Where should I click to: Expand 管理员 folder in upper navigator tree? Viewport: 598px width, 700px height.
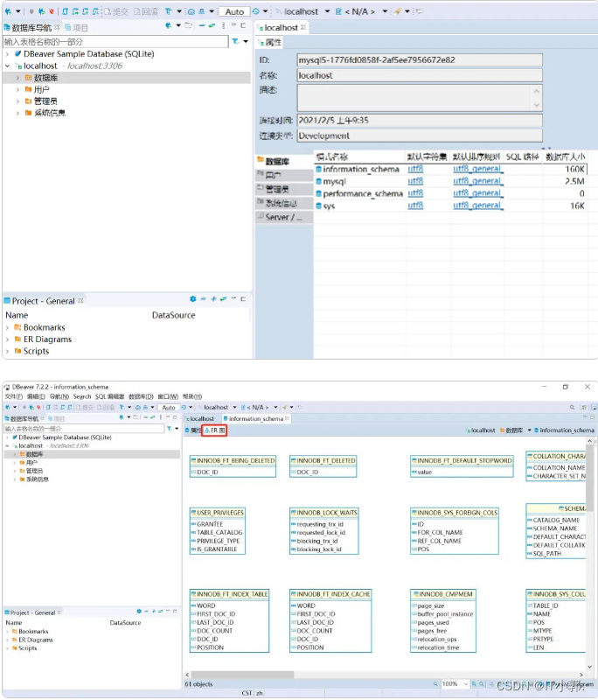[17, 101]
